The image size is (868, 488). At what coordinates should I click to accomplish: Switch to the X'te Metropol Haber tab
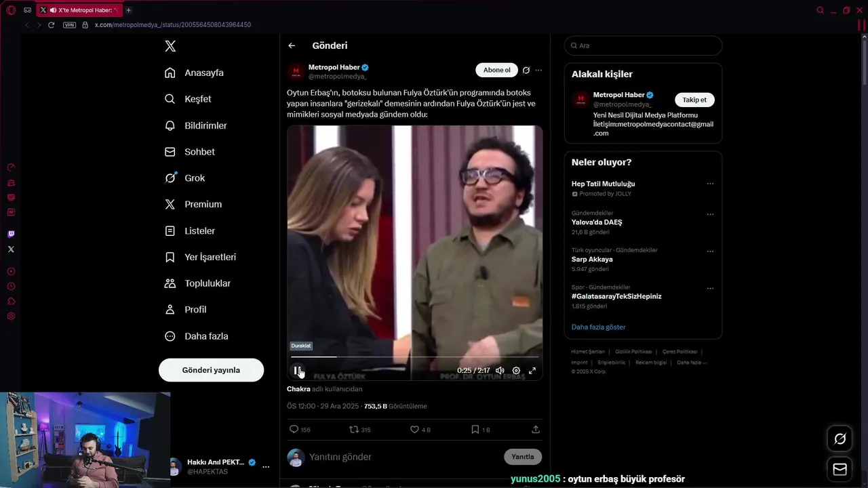tap(79, 10)
